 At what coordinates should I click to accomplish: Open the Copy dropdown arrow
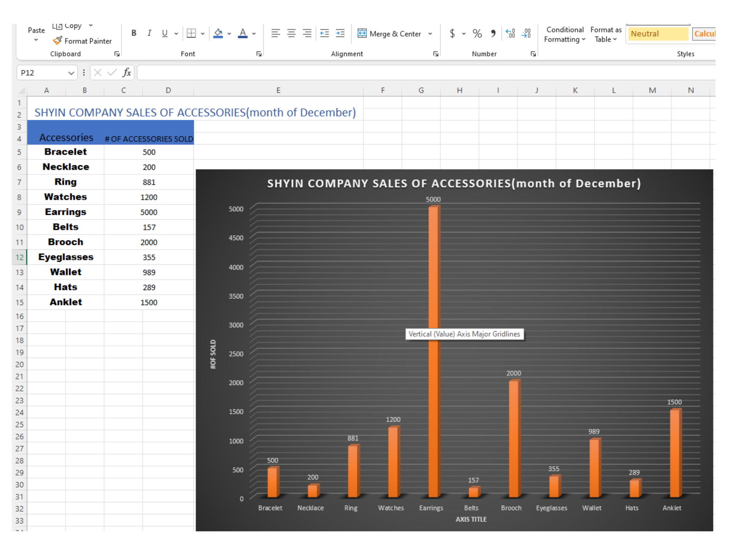pyautogui.click(x=90, y=25)
